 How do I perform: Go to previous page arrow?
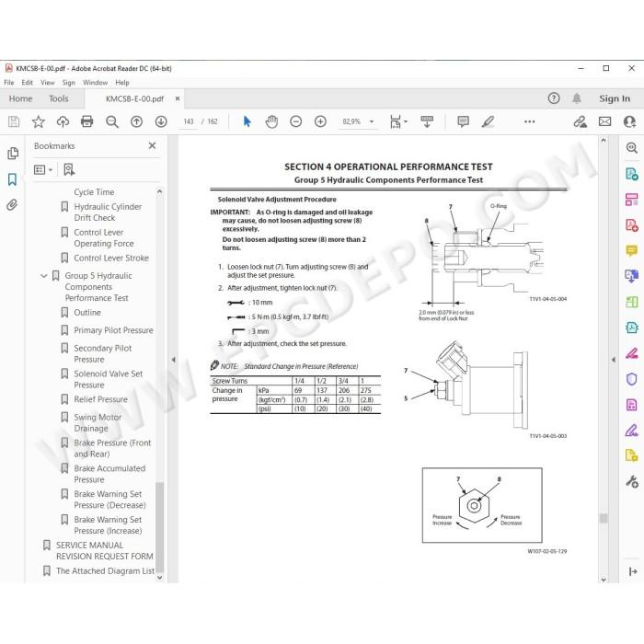[x=136, y=121]
